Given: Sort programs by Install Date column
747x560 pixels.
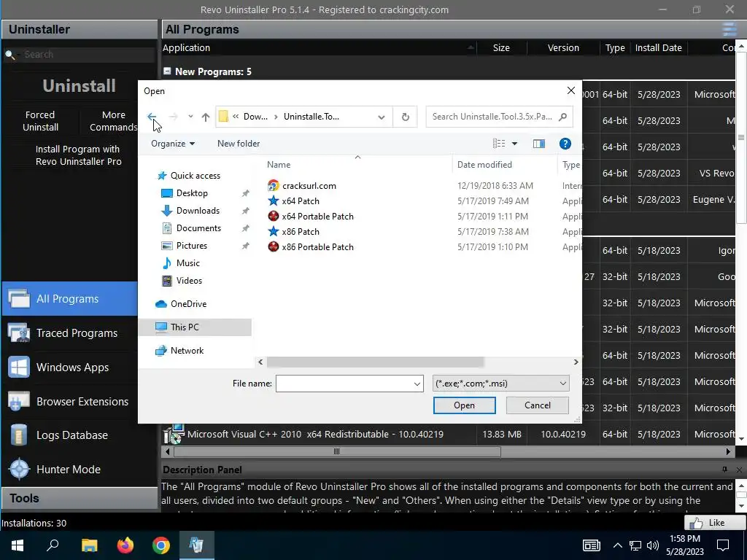Looking at the screenshot, I should pos(659,47).
